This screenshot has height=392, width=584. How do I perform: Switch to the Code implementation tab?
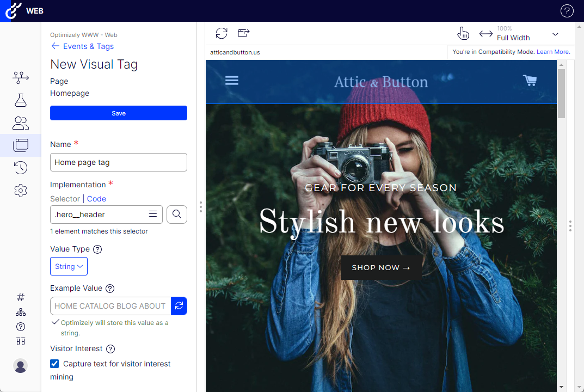pos(96,199)
